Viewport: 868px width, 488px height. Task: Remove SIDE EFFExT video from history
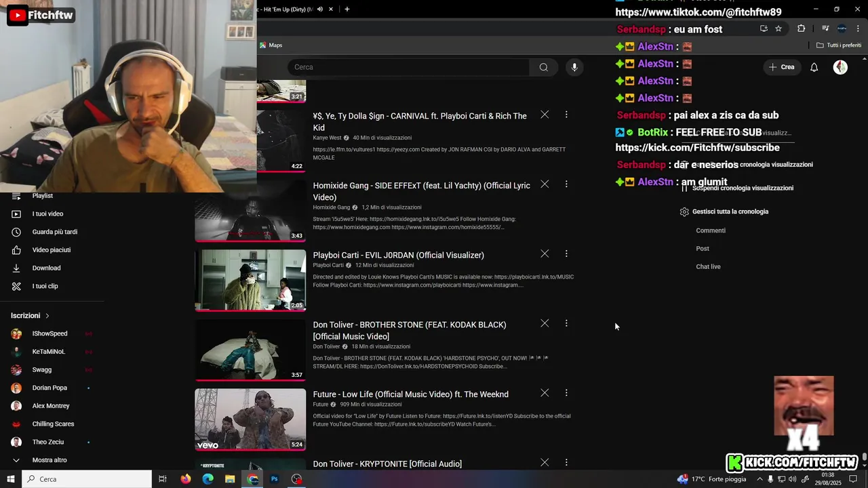click(x=545, y=184)
